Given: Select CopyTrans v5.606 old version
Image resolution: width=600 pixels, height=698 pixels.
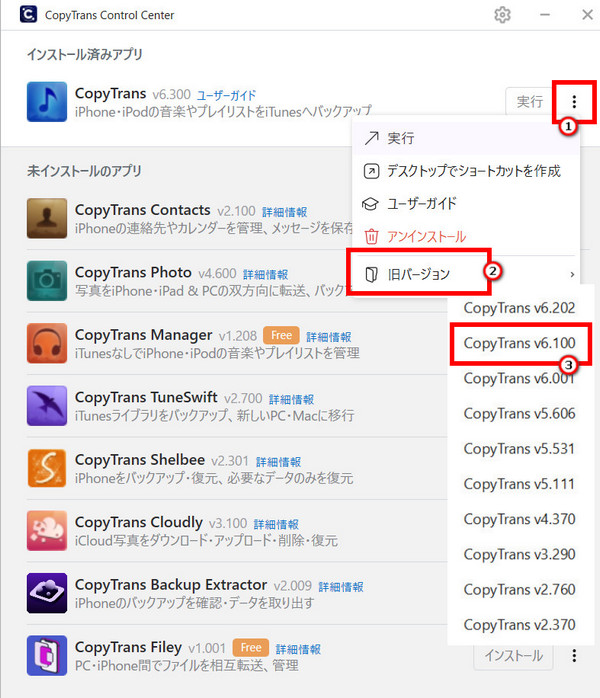Looking at the screenshot, I should coord(520,414).
